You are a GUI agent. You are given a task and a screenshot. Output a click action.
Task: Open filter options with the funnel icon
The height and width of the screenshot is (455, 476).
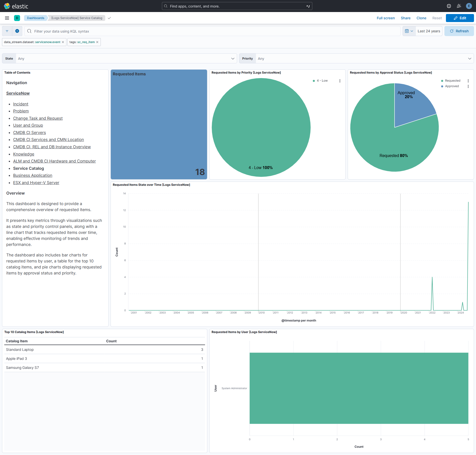(7, 31)
